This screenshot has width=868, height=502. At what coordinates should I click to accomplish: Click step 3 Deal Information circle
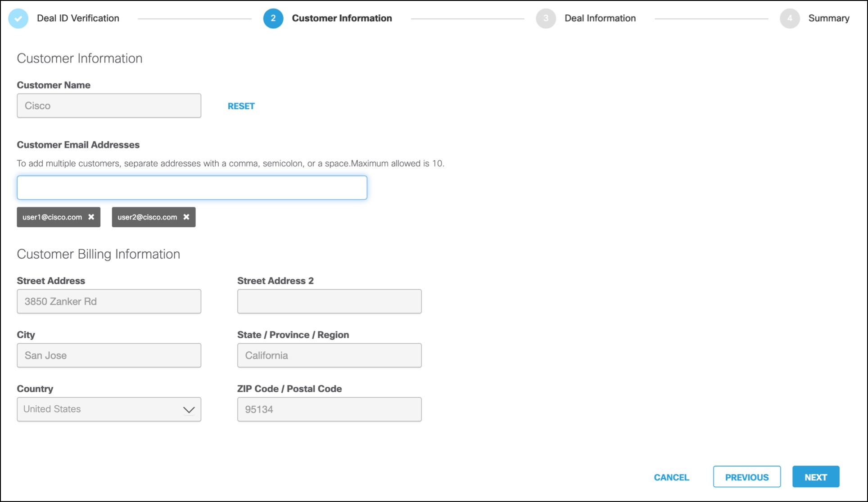546,18
